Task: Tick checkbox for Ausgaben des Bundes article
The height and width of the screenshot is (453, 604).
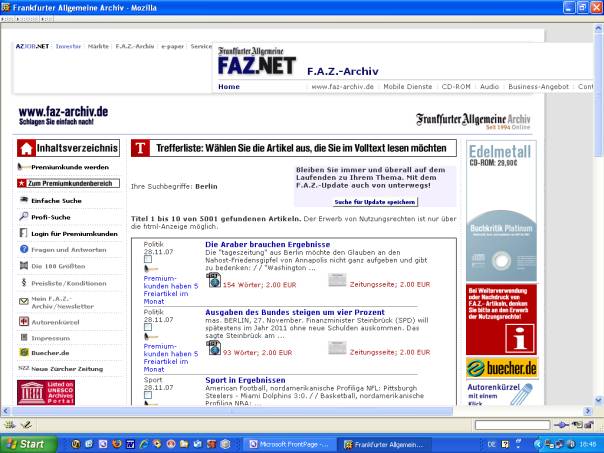Action: (x=148, y=327)
